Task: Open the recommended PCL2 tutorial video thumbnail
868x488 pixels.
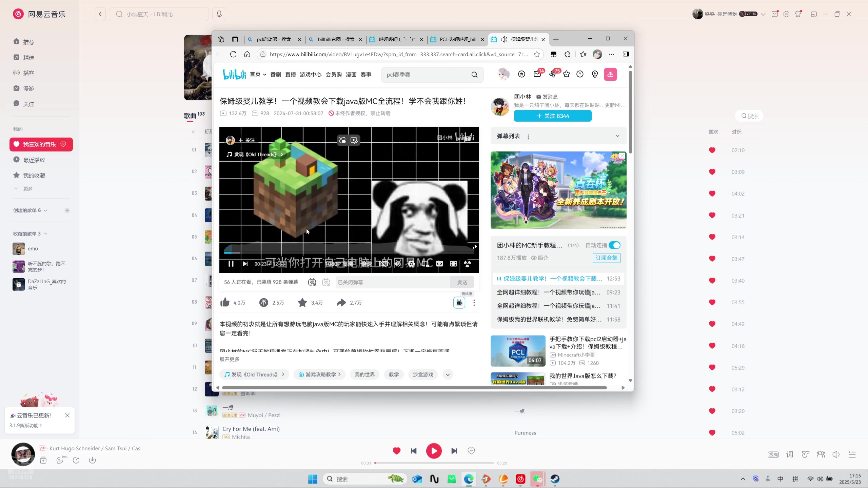Action: click(518, 351)
